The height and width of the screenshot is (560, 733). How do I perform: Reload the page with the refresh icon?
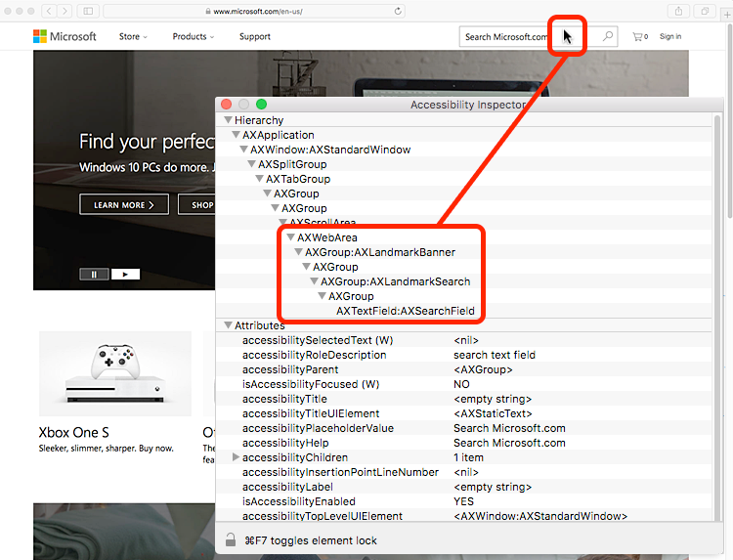(398, 11)
